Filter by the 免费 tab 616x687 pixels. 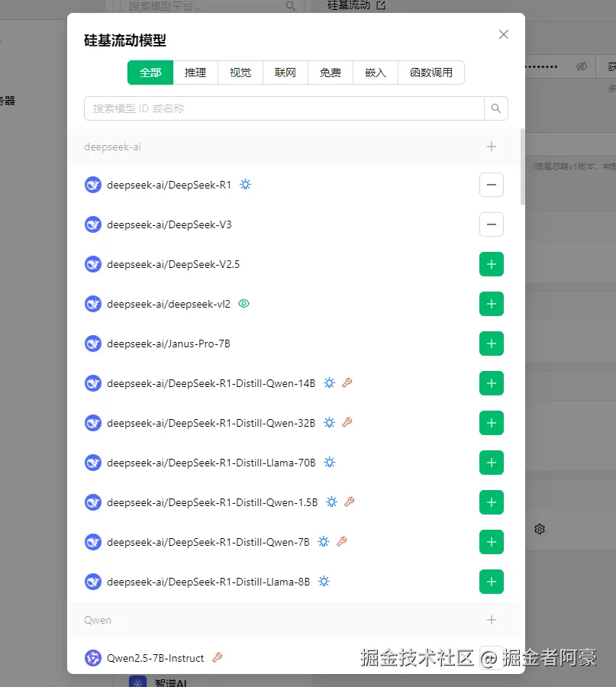click(x=331, y=73)
